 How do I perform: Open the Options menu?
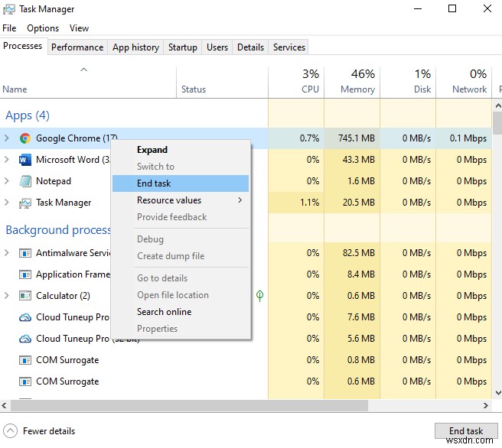[43, 28]
